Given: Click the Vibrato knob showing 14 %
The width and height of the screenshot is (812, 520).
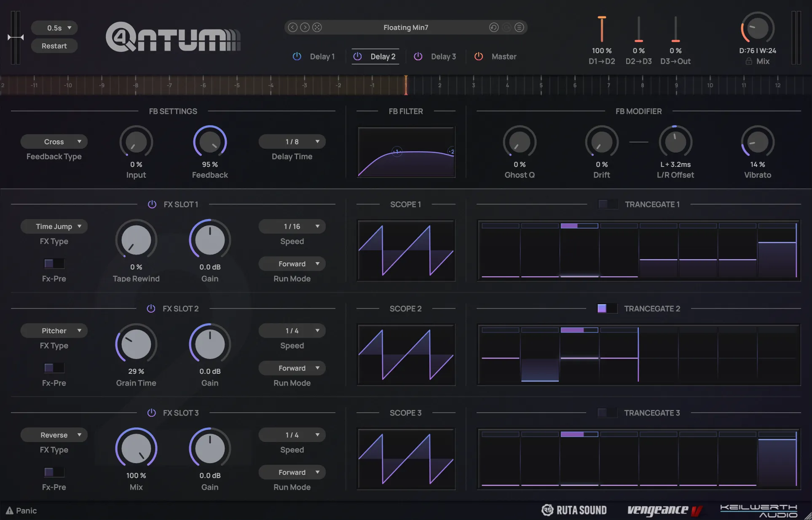Looking at the screenshot, I should point(758,142).
